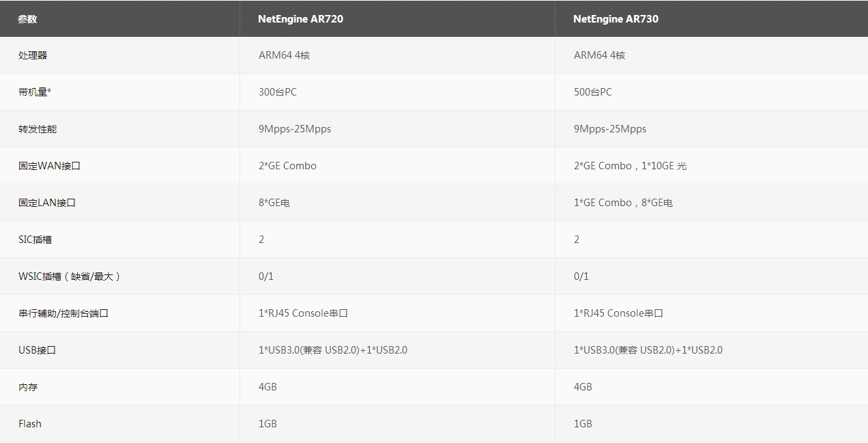Image resolution: width=868 pixels, height=443 pixels.
Task: Select the 500台PC cell
Action: pyautogui.click(x=593, y=92)
